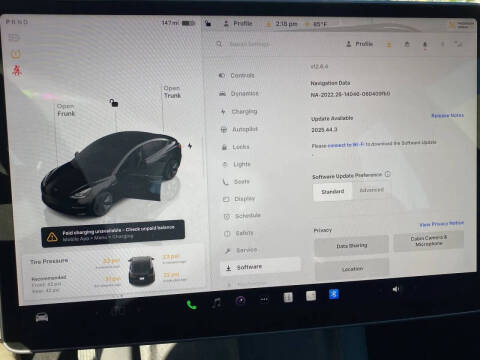
Task: Open the Bluetooth app in the dock
Action: point(334,294)
